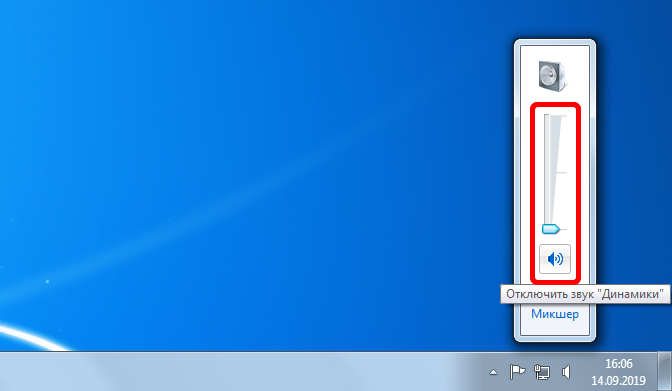This screenshot has width=672, height=391.
Task: Show hidden tray icons with the arrow
Action: [x=493, y=372]
